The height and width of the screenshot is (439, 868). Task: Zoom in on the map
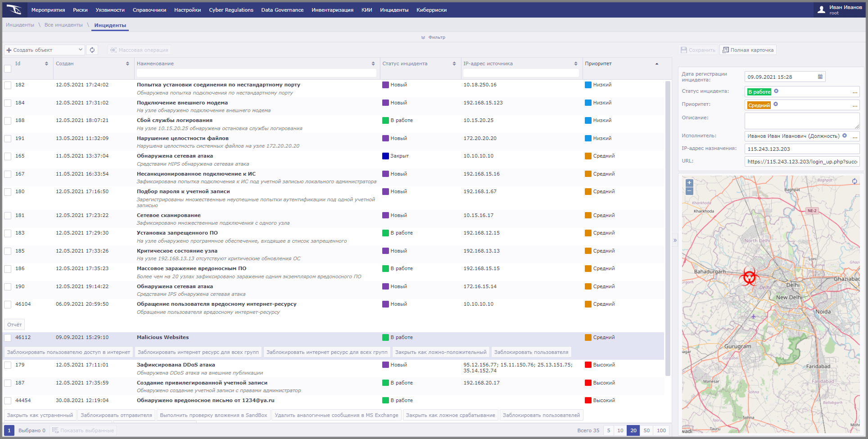tap(689, 183)
